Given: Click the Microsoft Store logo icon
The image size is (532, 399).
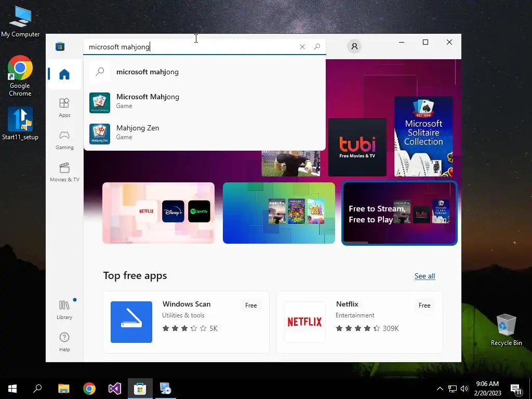Looking at the screenshot, I should tap(60, 46).
